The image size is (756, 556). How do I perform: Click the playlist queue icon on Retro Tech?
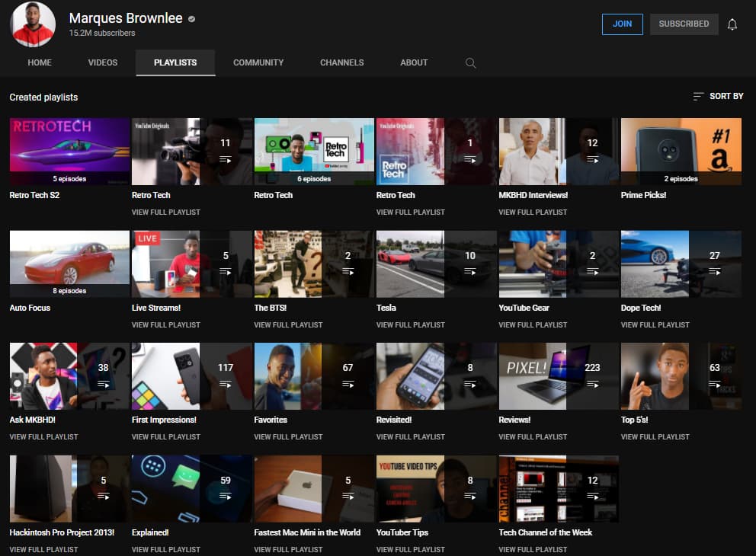[x=226, y=158]
